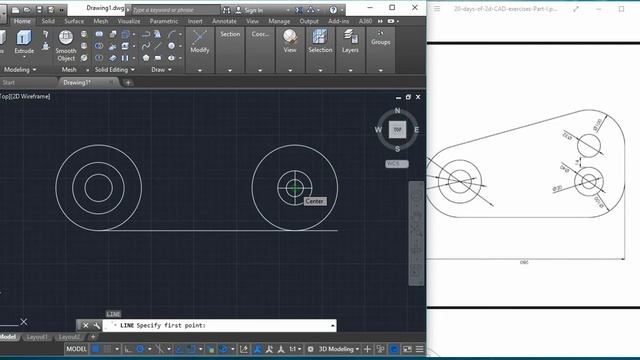The width and height of the screenshot is (640, 360).
Task: Toggle Hardware Acceleration blue circle icon
Action: pos(394,349)
